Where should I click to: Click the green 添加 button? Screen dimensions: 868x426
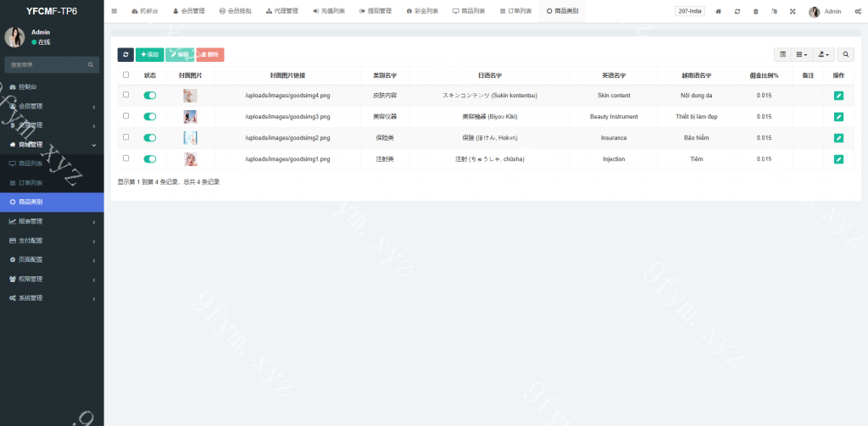click(x=149, y=55)
